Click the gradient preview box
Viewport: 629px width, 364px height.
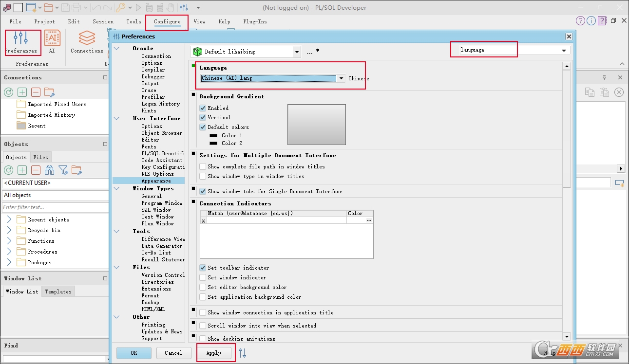coord(317,125)
